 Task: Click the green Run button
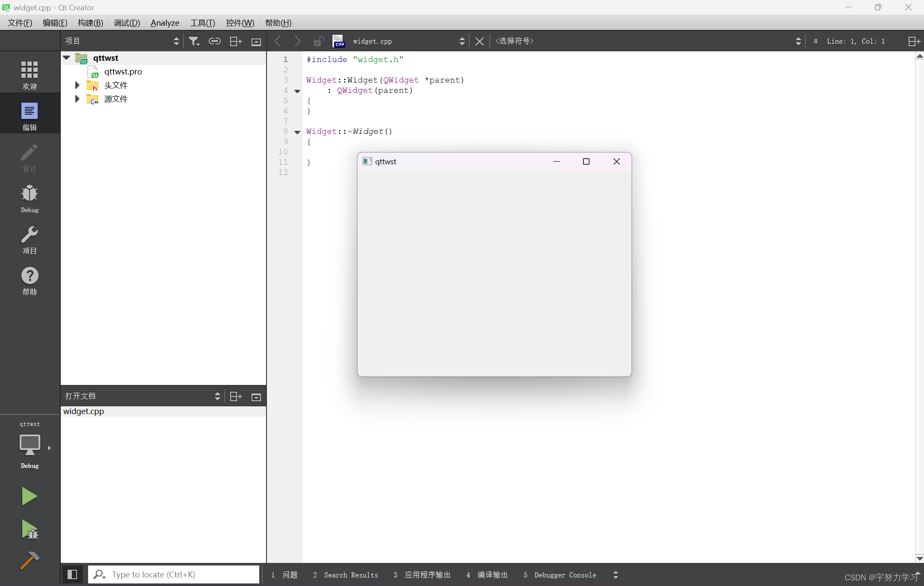[29, 496]
